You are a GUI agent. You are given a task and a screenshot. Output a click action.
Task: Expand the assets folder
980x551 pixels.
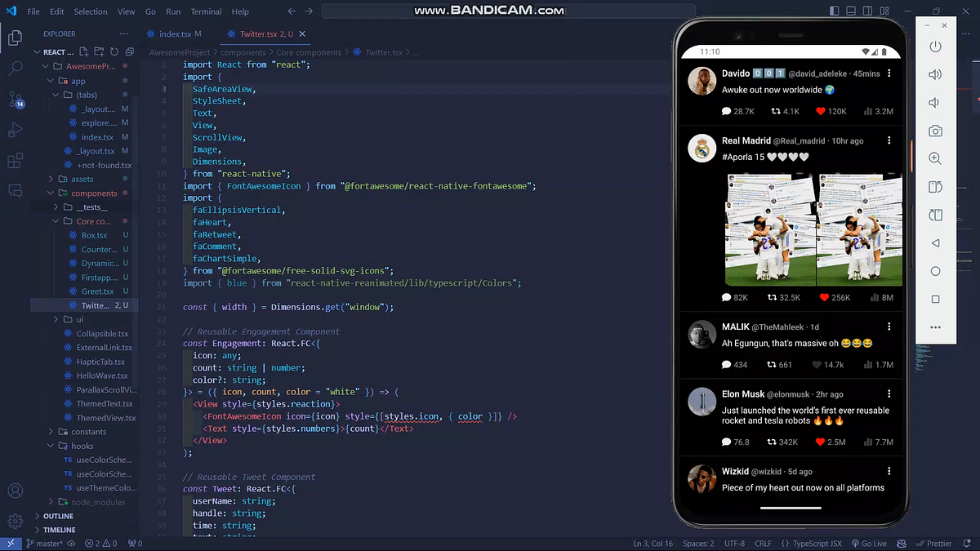click(84, 179)
